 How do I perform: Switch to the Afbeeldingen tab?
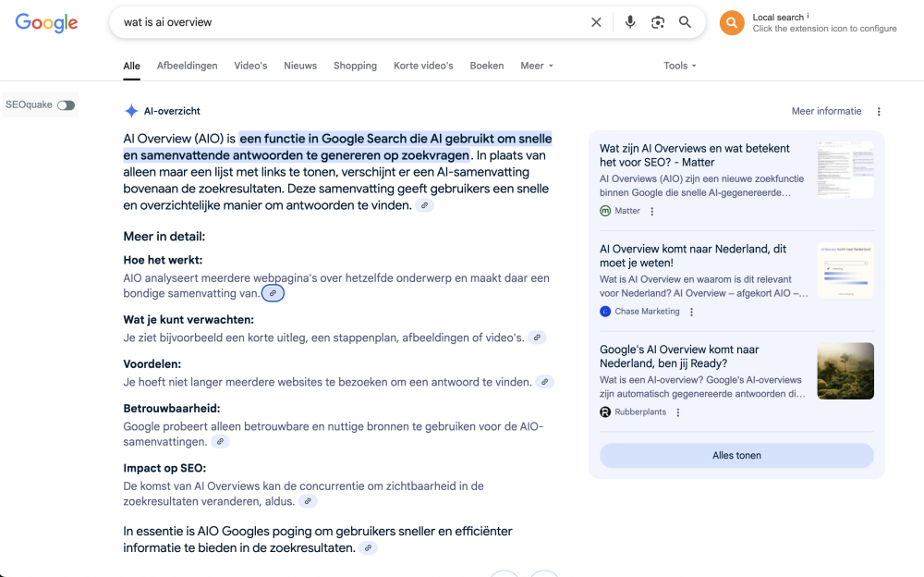pyautogui.click(x=187, y=66)
